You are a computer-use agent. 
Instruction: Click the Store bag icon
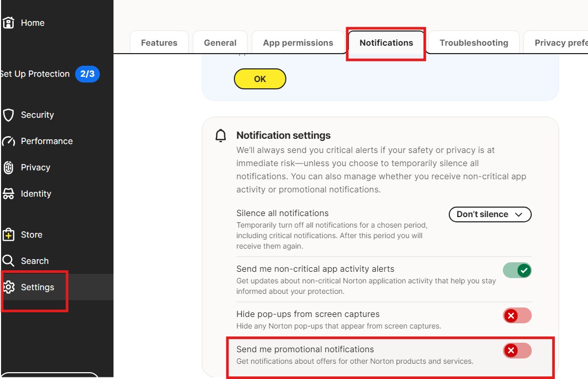(x=8, y=235)
